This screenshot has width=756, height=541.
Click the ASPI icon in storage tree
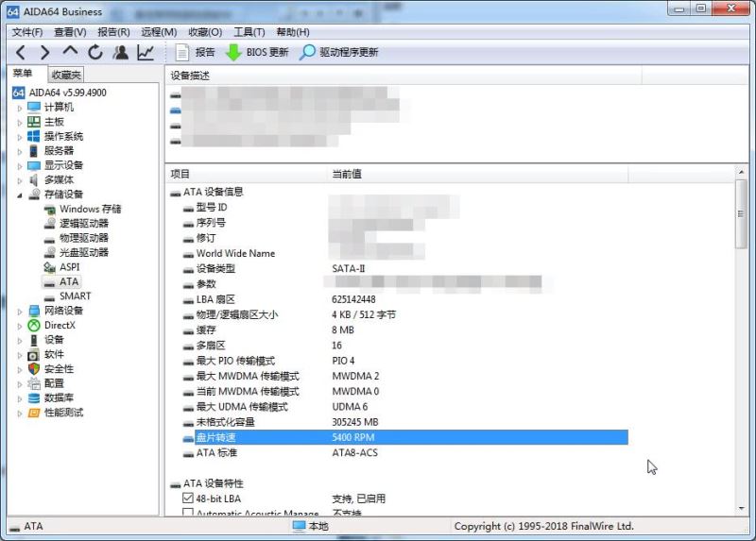click(49, 267)
